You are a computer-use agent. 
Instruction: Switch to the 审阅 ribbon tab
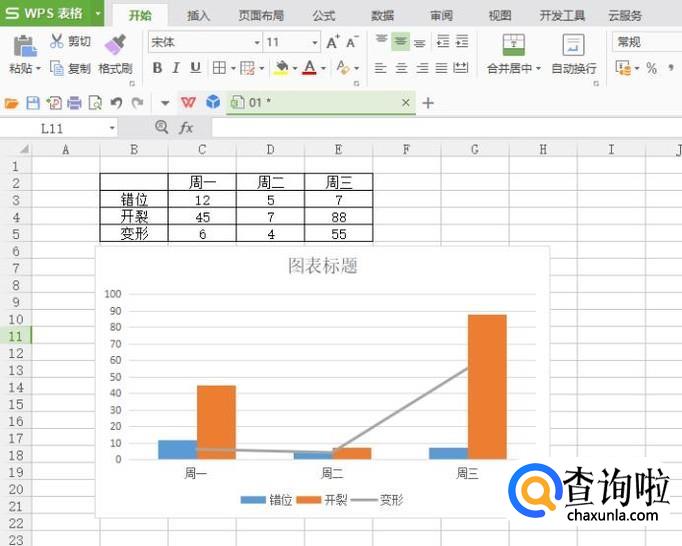click(441, 16)
